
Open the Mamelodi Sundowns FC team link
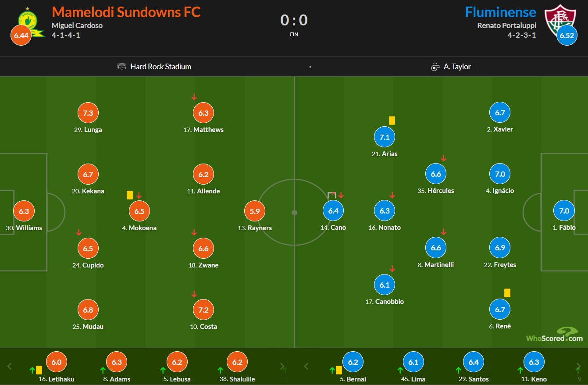126,12
